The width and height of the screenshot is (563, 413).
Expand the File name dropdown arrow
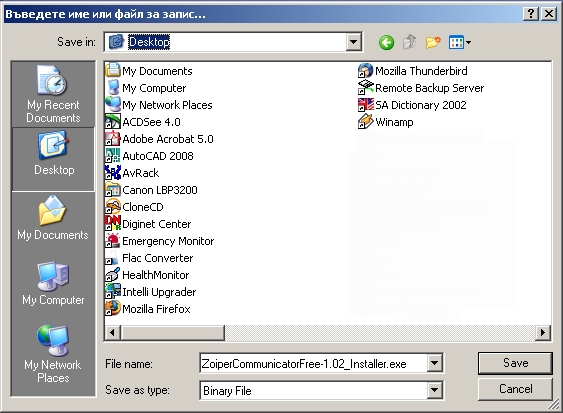[434, 363]
